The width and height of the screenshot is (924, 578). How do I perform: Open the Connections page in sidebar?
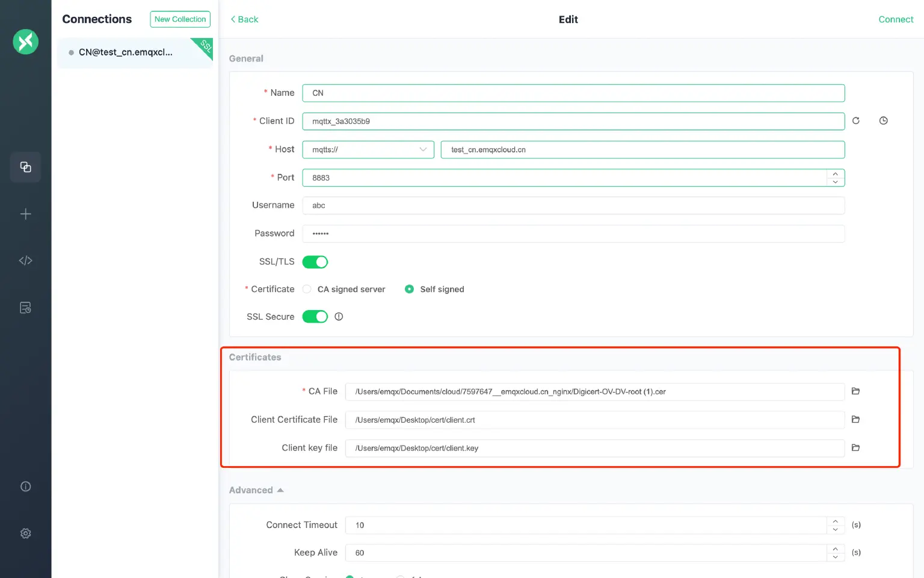click(x=25, y=167)
